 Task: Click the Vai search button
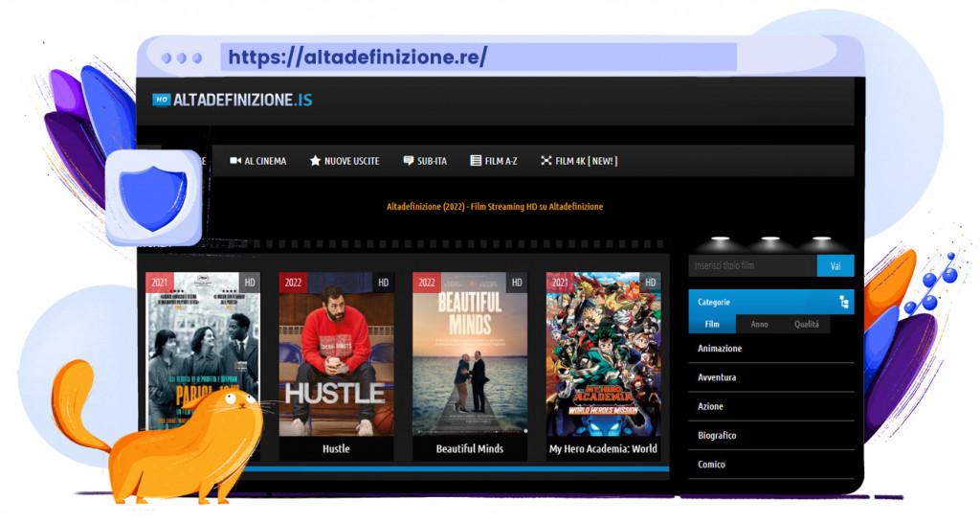(x=835, y=266)
